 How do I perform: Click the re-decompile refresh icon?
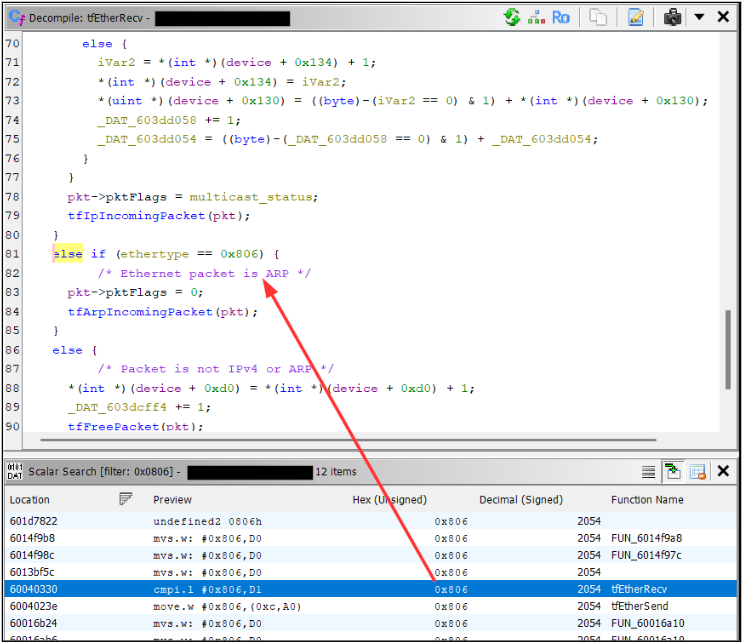pos(512,17)
